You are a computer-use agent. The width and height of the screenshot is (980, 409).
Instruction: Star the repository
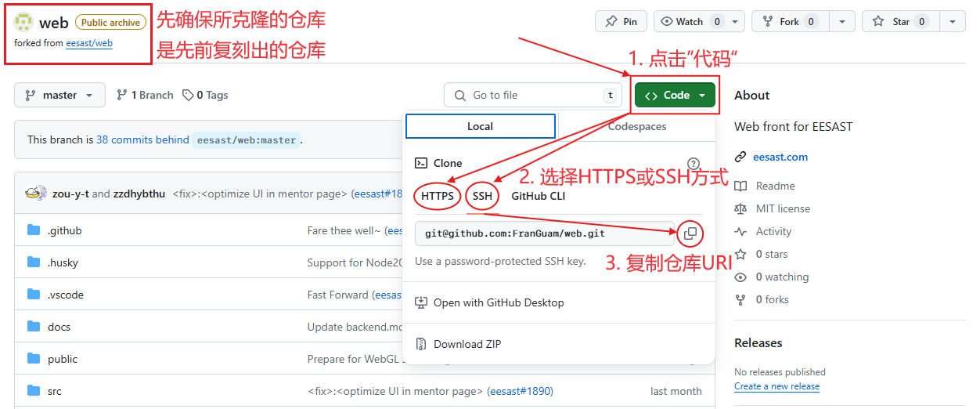[x=901, y=22]
